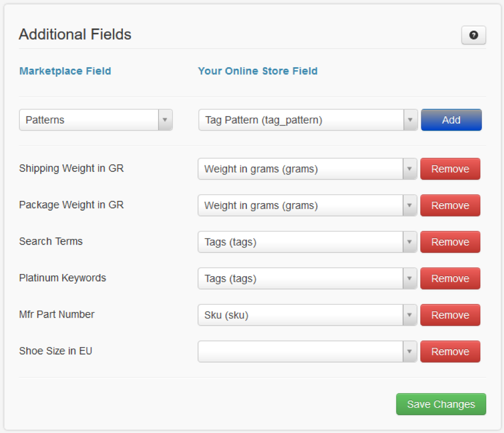Click the Your Online Store Field header
The width and height of the screenshot is (504, 433).
(258, 71)
